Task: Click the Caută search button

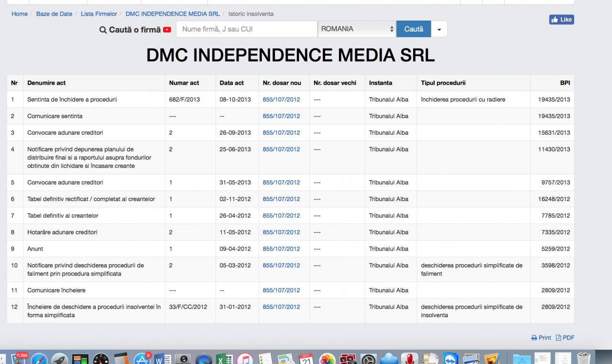Action: [414, 29]
